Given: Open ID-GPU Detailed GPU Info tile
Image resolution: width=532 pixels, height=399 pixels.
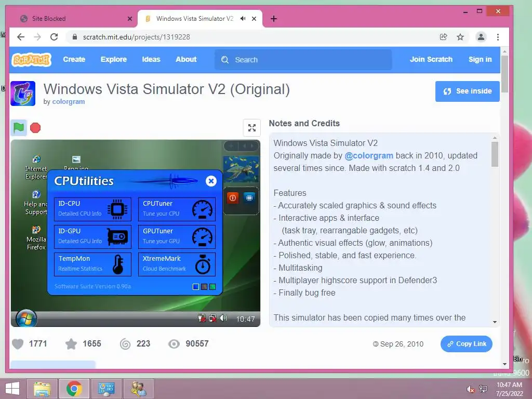Looking at the screenshot, I should click(92, 236).
